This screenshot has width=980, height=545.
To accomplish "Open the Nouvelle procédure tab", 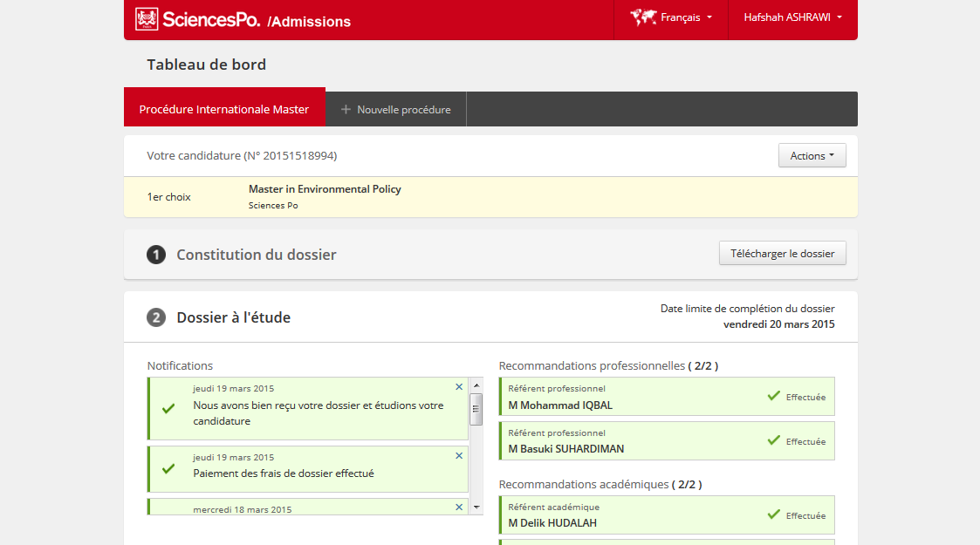I will click(x=395, y=109).
